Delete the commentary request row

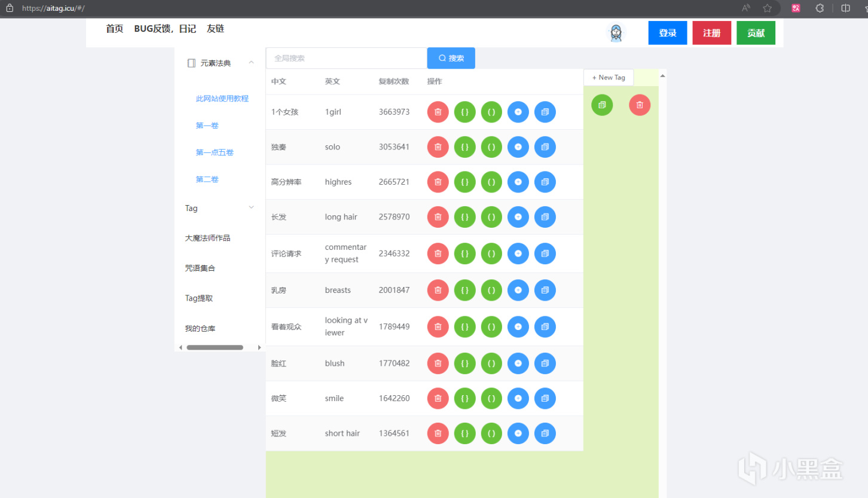coord(438,253)
